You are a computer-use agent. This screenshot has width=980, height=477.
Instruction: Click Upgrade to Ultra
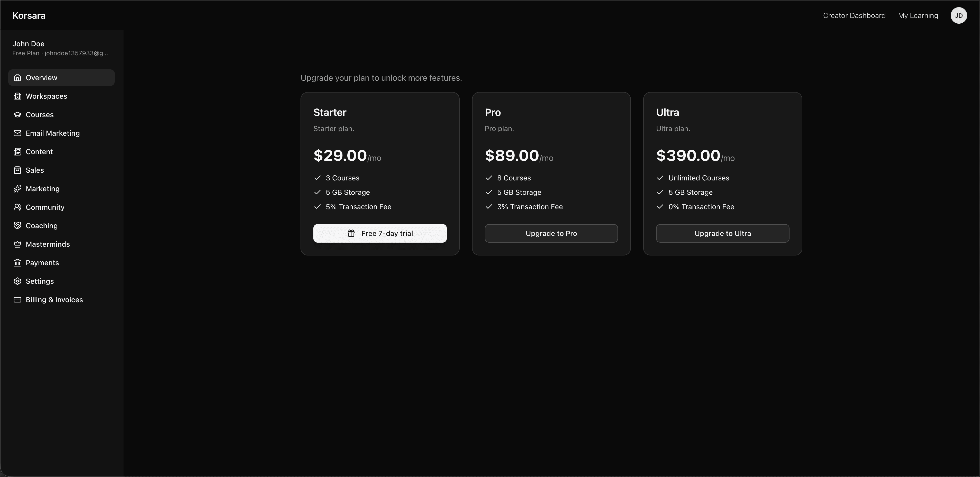click(722, 233)
